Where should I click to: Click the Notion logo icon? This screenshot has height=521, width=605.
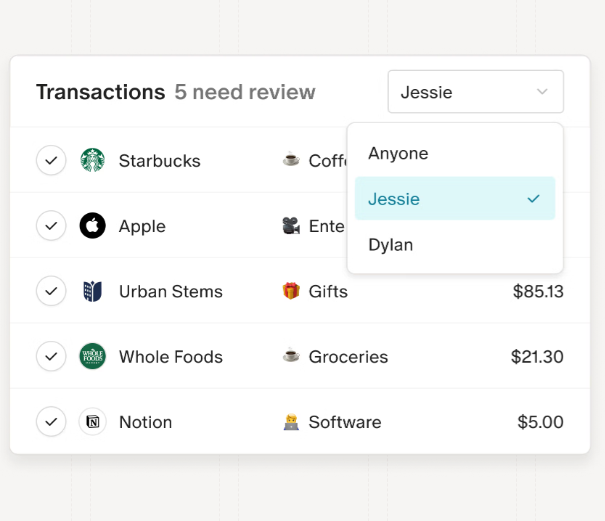(92, 422)
